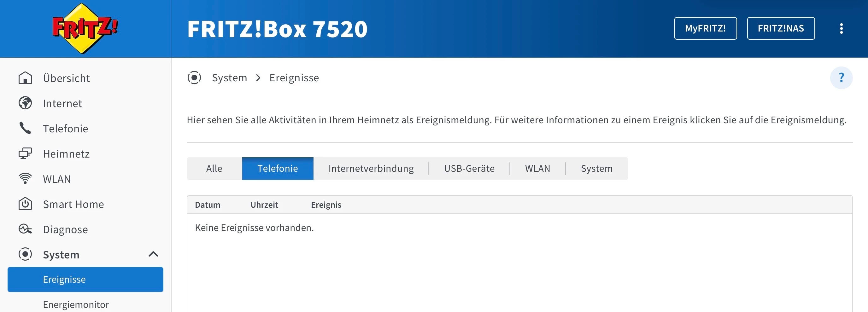This screenshot has height=312, width=868.
Task: Select Ereignisse in the sidebar submenu
Action: coord(85,279)
